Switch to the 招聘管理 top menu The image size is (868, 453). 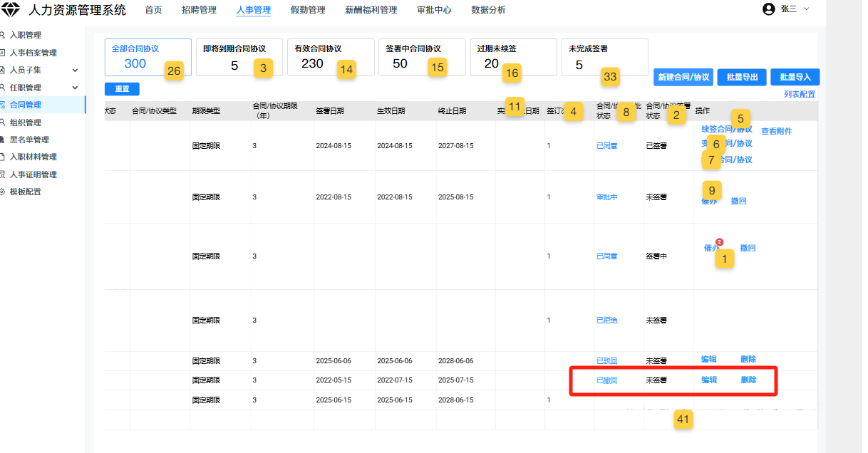(x=199, y=10)
